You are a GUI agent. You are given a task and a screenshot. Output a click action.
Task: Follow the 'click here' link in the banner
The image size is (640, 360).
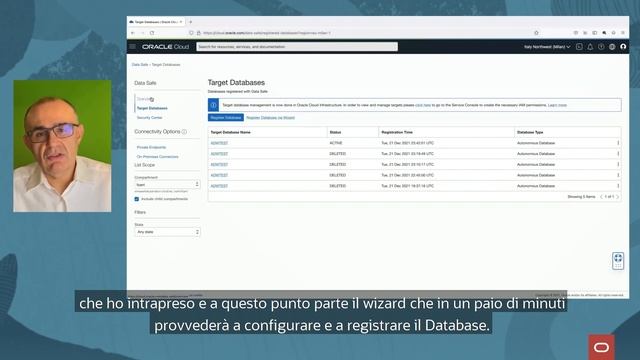[423, 105]
